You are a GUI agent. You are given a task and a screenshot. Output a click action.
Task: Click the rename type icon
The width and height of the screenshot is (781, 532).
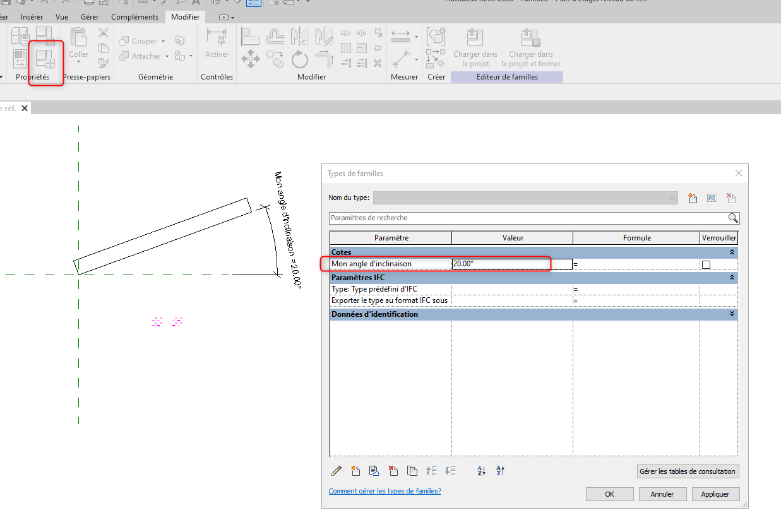click(x=712, y=198)
